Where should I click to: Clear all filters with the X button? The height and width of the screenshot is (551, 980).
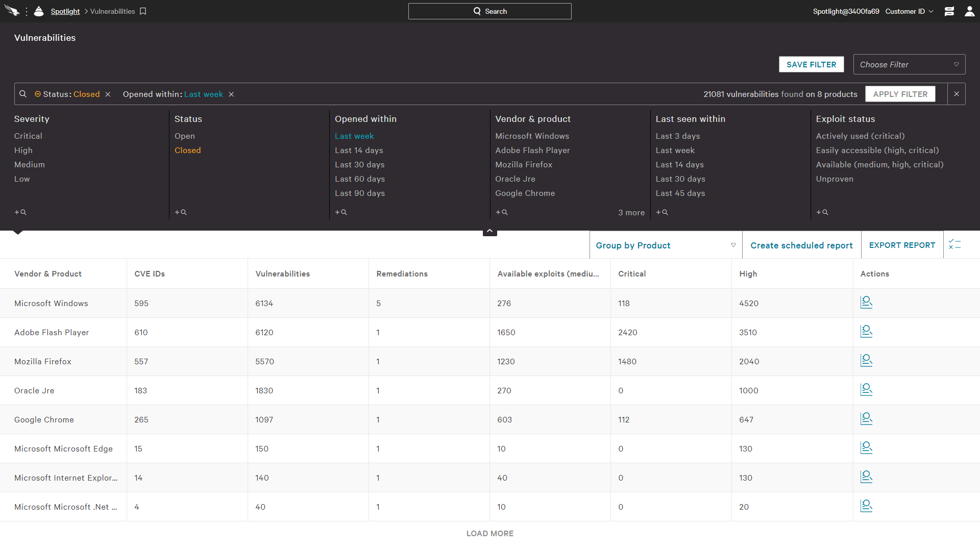pyautogui.click(x=957, y=94)
